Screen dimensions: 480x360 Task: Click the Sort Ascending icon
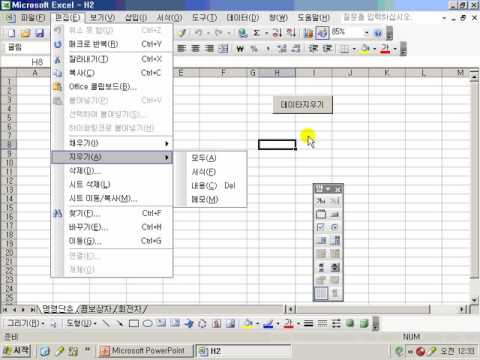pos(277,33)
